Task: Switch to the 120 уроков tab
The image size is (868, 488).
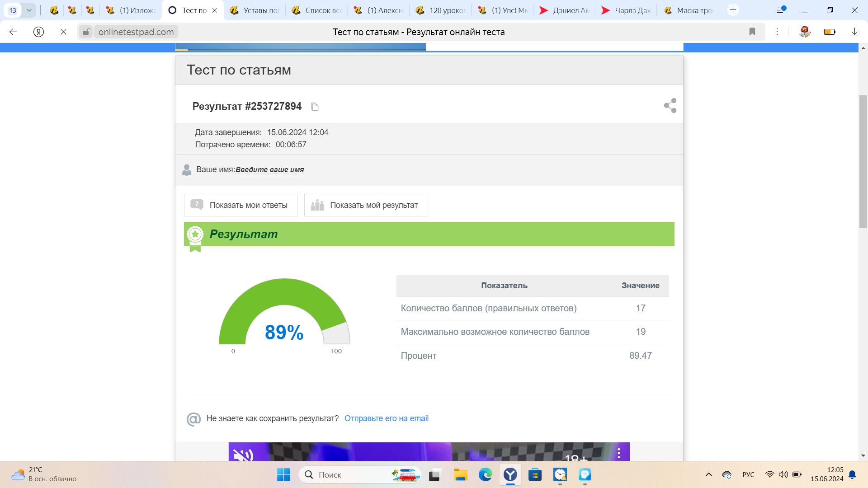Action: pyautogui.click(x=441, y=10)
